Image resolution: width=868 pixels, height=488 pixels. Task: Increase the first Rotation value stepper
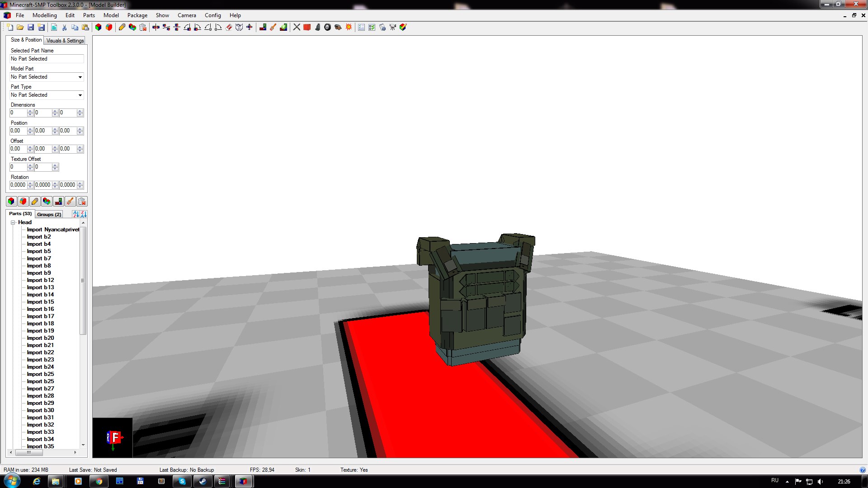[30, 183]
